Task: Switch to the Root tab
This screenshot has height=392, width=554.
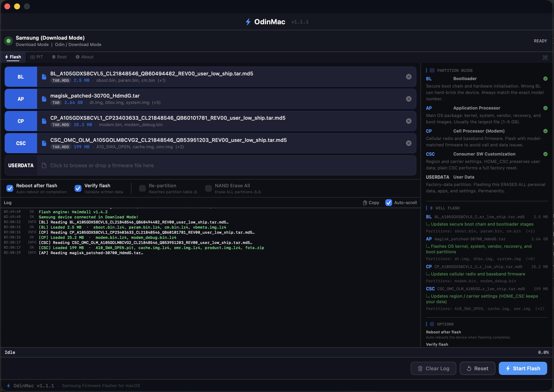Action: pos(59,57)
